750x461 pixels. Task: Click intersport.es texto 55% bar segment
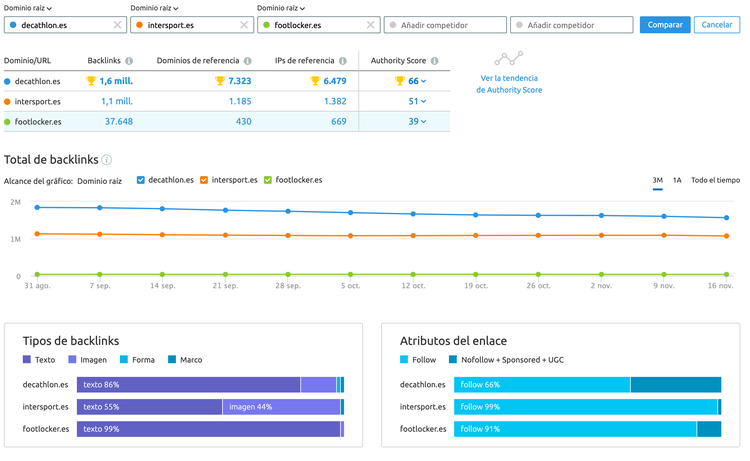pos(149,407)
